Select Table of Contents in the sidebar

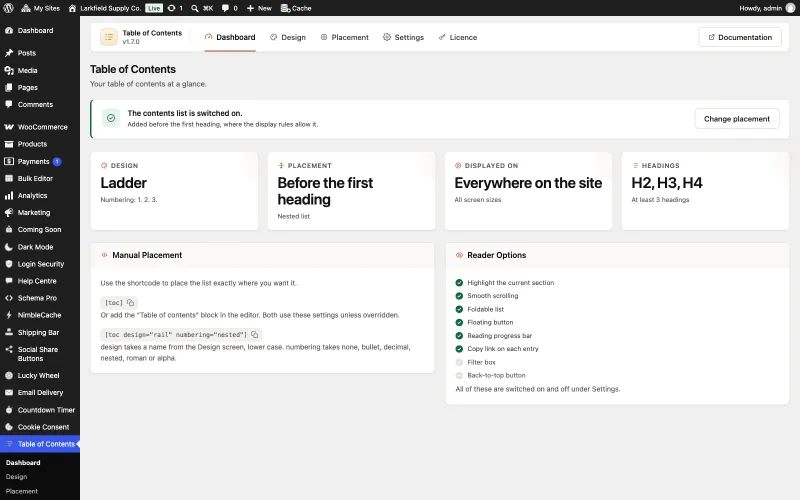[40, 444]
